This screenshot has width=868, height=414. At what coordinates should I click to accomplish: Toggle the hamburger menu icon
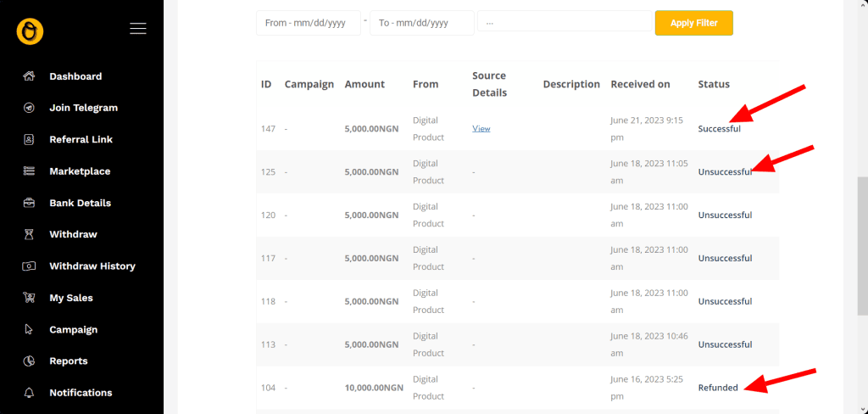[x=138, y=29]
